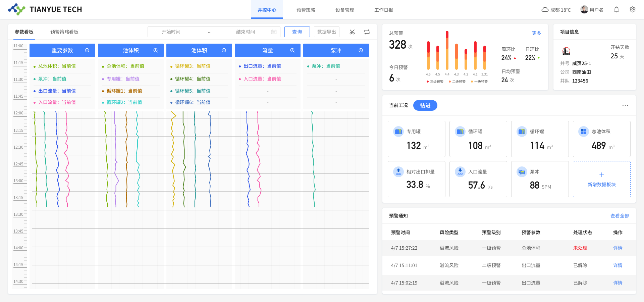Viewport: 644px width, 302px height.
Task: Toggle 二级预警 legend item
Action: 457,82
